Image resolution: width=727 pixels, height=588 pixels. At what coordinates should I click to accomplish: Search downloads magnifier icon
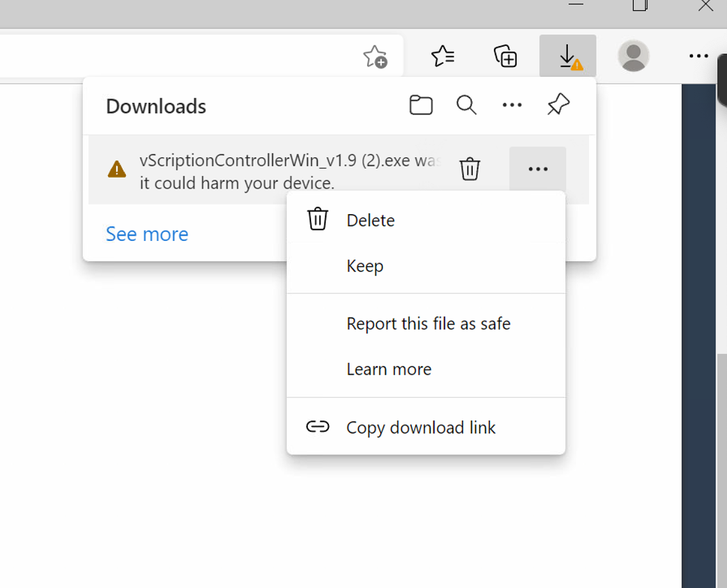click(x=466, y=105)
